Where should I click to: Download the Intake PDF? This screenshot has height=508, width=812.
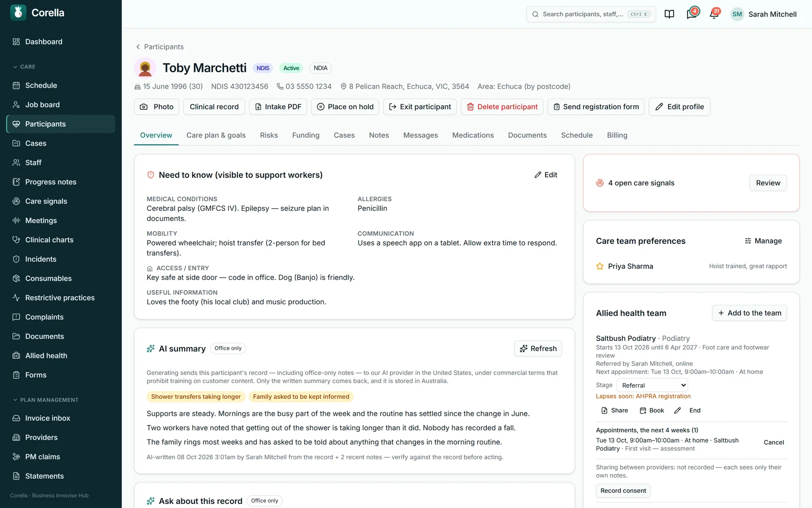point(278,107)
